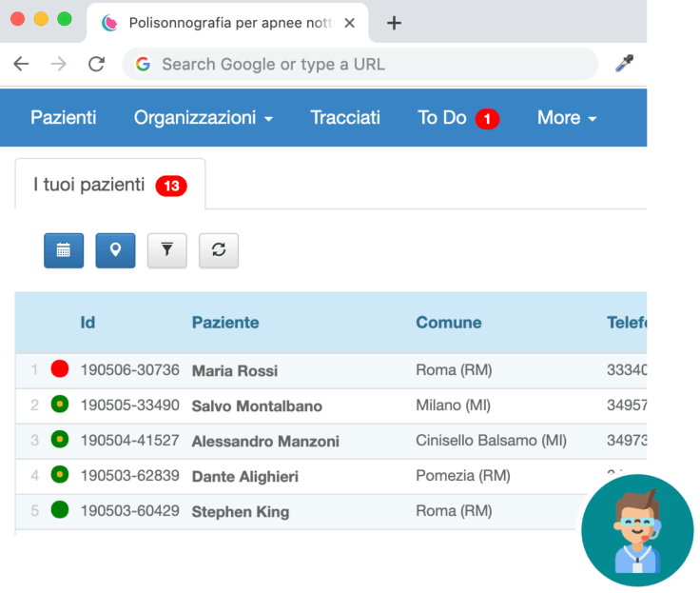Click the eyedropper extension icon
This screenshot has width=700, height=593.
tap(624, 65)
